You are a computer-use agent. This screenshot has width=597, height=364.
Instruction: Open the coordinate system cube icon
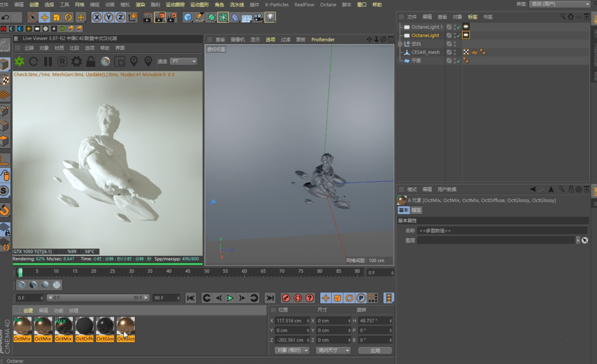(x=133, y=17)
